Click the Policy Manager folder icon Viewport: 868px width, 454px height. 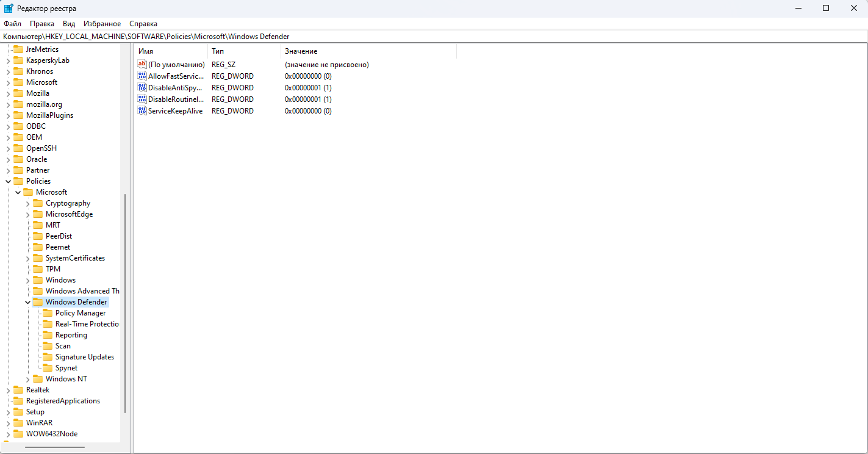47,312
